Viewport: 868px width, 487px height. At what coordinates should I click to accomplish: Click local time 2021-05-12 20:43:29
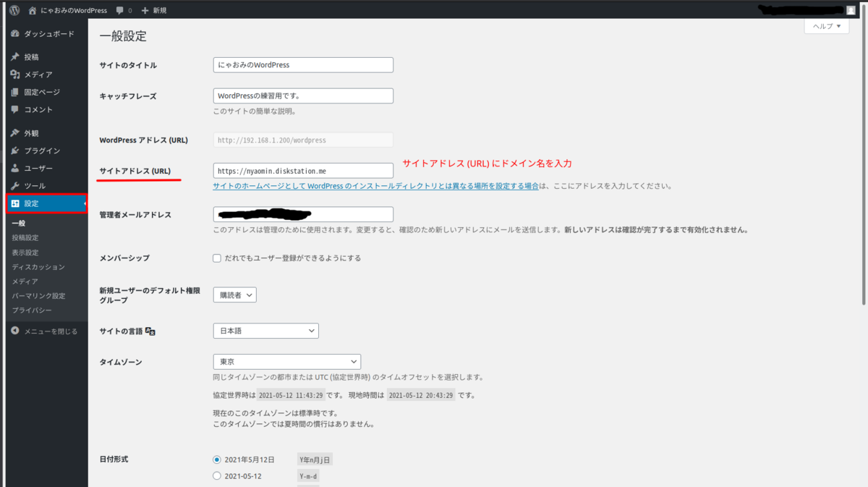pyautogui.click(x=421, y=396)
